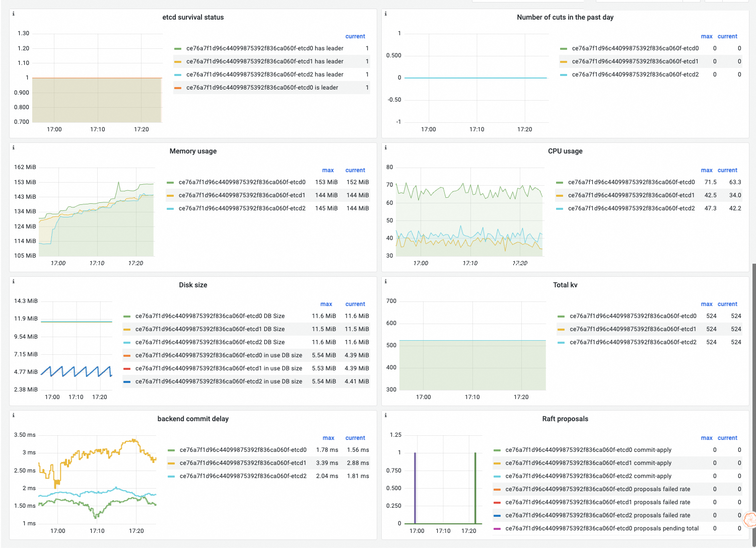Viewport: 756px width, 548px height.
Task: Click the Total kv panel info icon
Action: coord(385,281)
